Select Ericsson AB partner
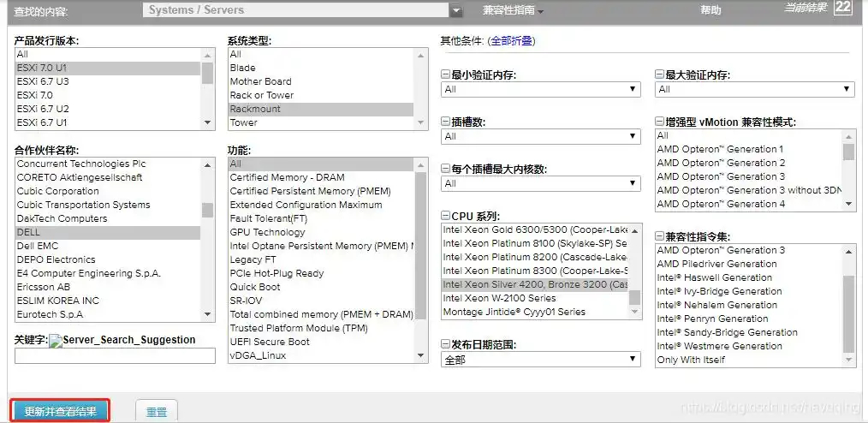Image resolution: width=868 pixels, height=423 pixels. coord(107,288)
